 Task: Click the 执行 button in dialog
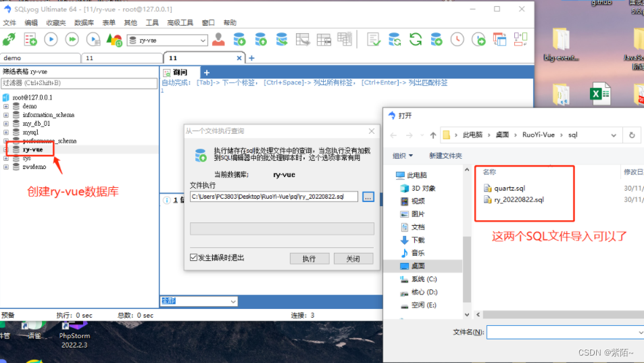point(309,258)
